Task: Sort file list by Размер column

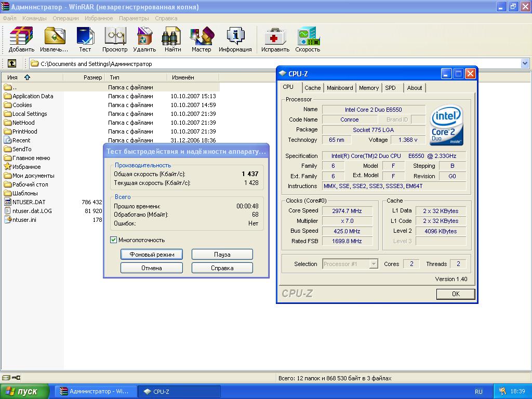Action: point(84,77)
